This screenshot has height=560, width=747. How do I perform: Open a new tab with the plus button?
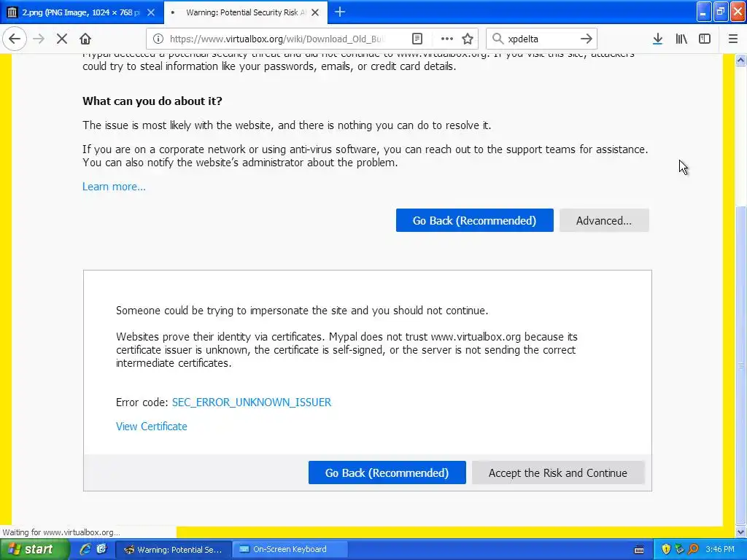pyautogui.click(x=340, y=12)
